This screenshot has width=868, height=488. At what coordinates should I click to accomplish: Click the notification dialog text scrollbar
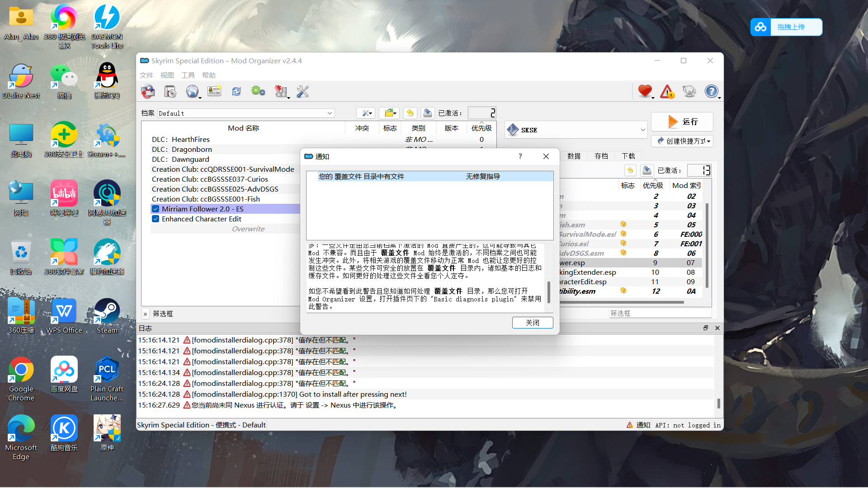549,292
